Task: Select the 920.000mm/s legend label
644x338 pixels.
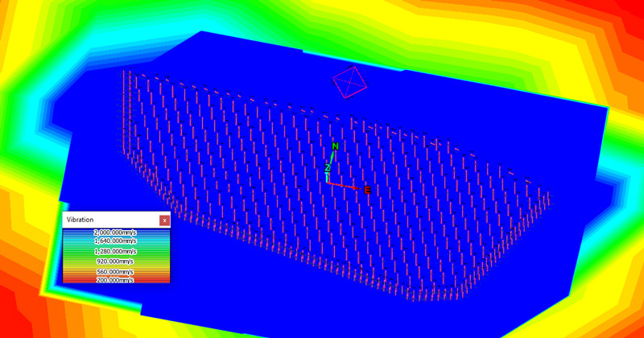Action: (115, 262)
